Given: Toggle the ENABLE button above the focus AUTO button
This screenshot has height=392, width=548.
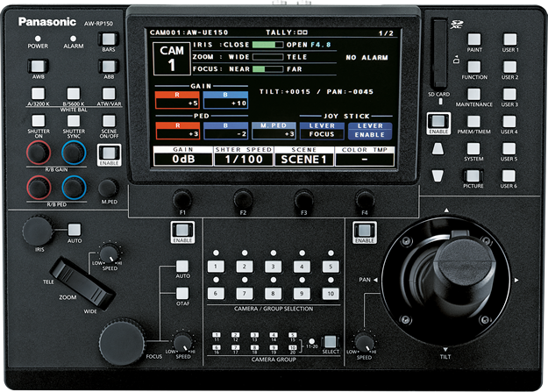Looking at the screenshot, I should tap(182, 232).
